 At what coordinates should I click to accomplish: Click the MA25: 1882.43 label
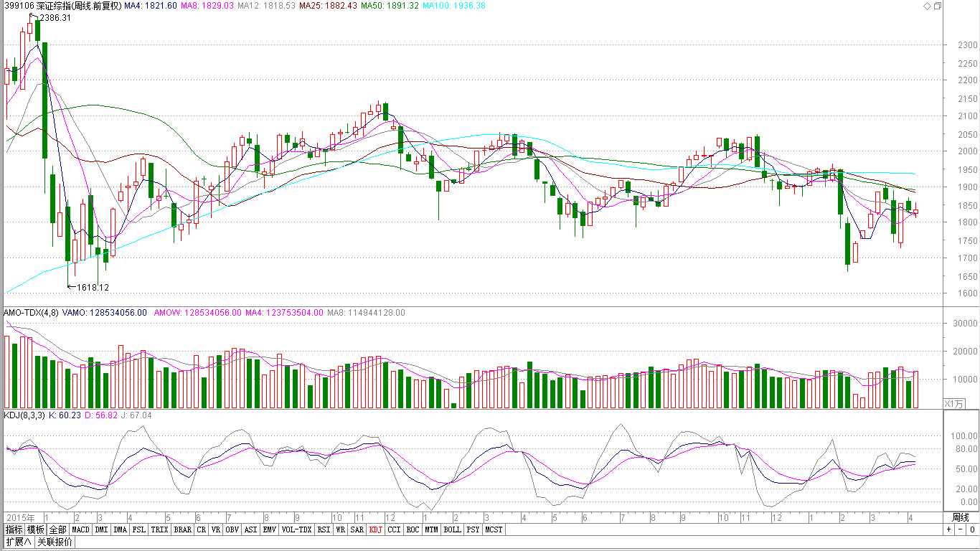point(328,6)
